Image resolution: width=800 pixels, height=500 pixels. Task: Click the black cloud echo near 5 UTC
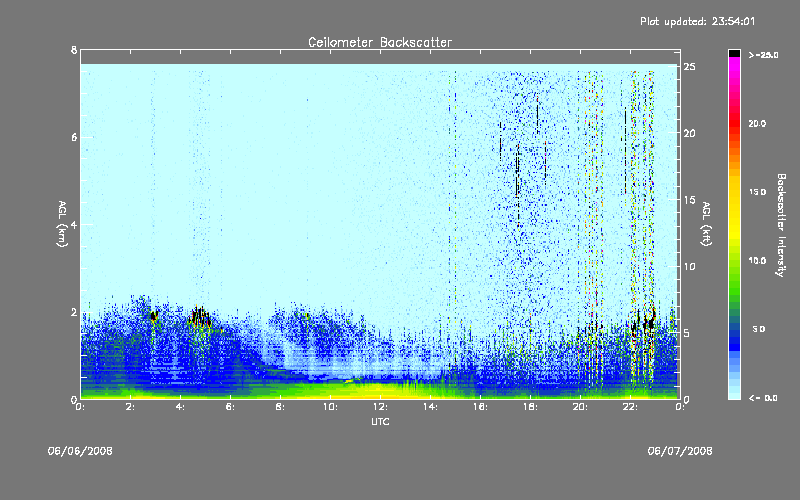[200, 317]
